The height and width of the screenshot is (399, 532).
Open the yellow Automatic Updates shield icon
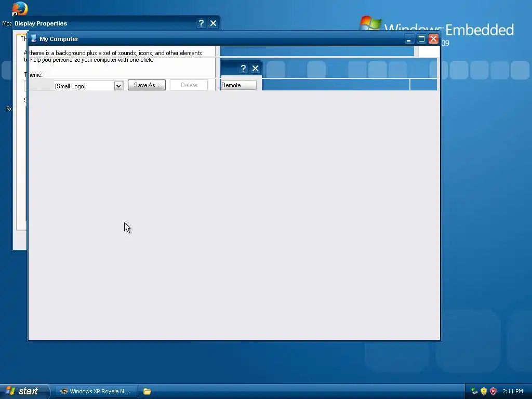point(484,391)
